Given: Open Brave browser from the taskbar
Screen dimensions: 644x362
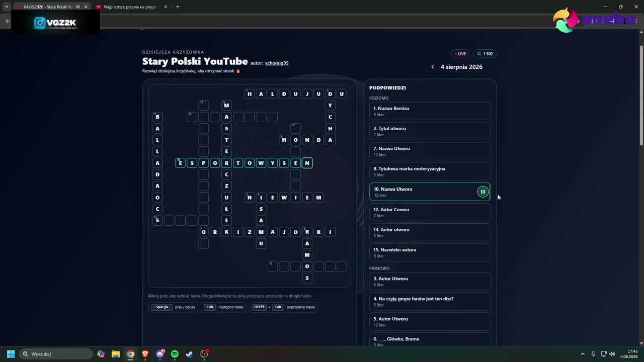Looking at the screenshot, I should click(145, 354).
